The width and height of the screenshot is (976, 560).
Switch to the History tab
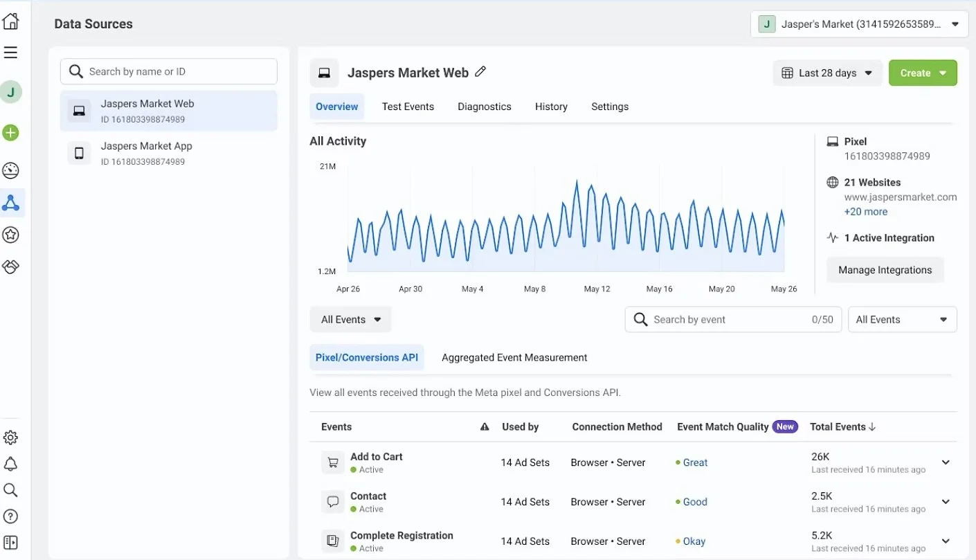point(551,107)
